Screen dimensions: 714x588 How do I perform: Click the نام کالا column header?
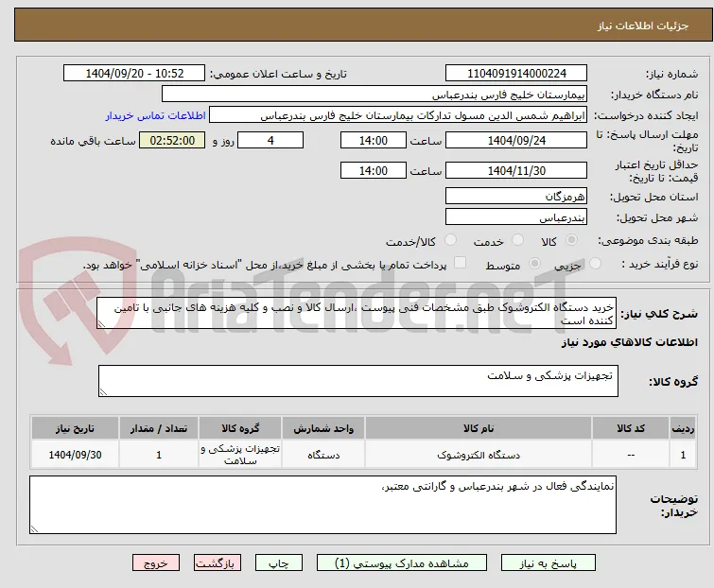(x=479, y=428)
